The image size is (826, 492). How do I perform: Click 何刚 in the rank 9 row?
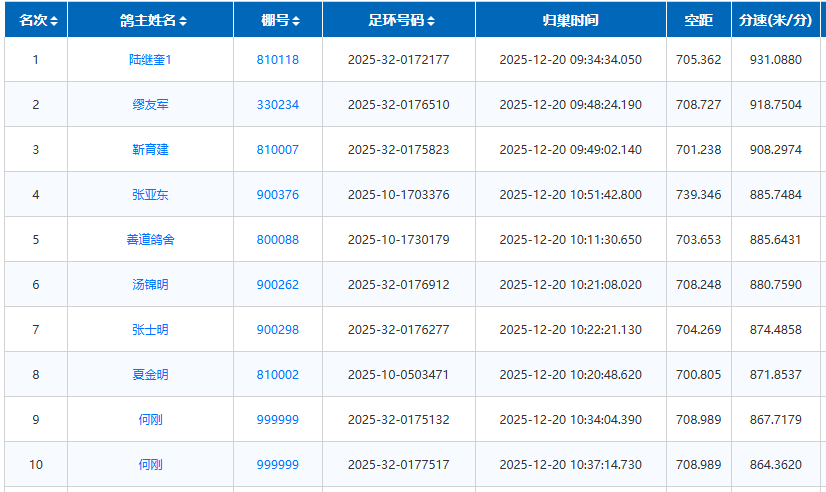coord(150,420)
